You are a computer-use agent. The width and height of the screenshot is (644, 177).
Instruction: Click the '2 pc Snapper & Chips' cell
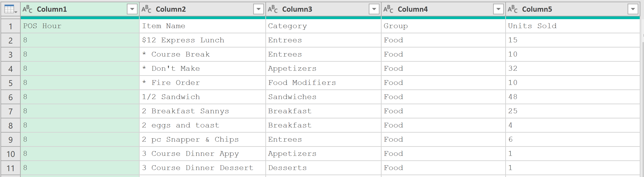point(202,139)
